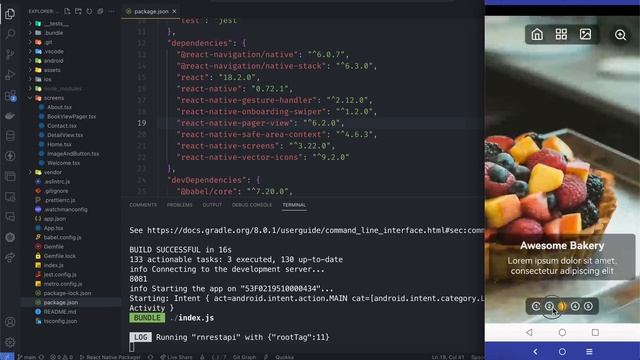Open the Docker panel in activity bar
Image resolution: width=640 pixels, height=360 pixels.
point(10,116)
